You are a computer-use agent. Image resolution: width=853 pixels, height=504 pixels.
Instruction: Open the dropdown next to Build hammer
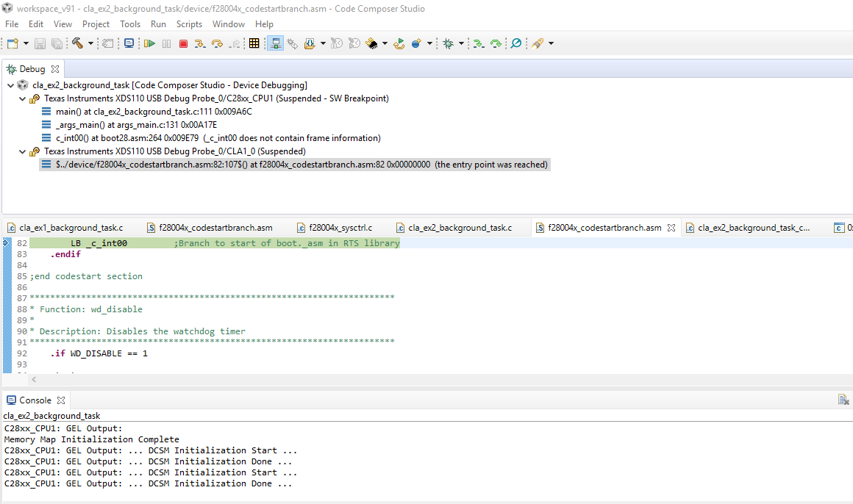coord(90,44)
